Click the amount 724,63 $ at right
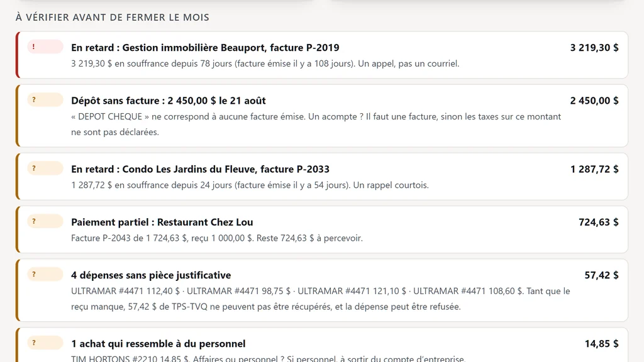 [x=599, y=222]
